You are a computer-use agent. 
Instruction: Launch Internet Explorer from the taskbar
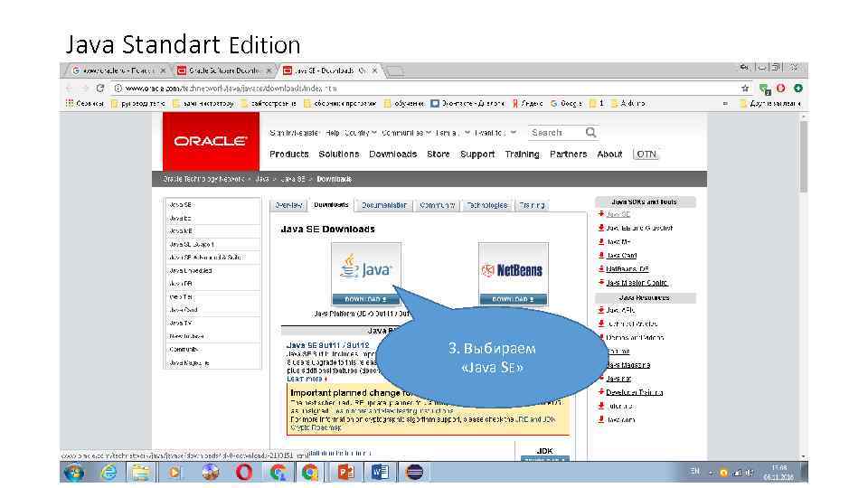tap(108, 472)
